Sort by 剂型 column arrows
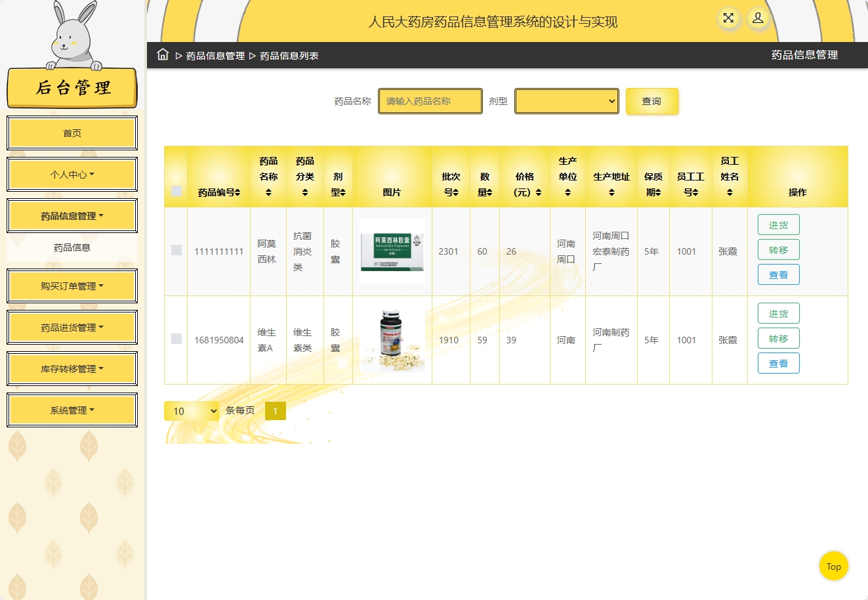 pos(342,192)
